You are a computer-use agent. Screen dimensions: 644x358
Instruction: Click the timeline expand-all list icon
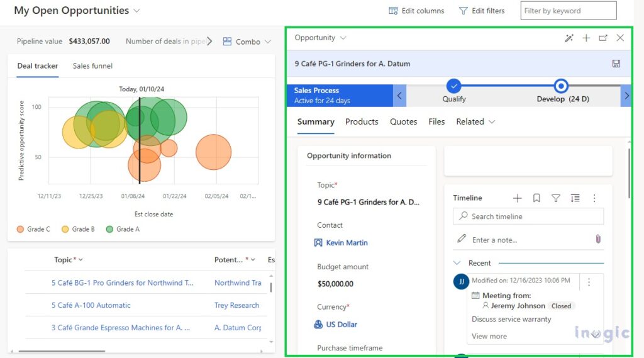tap(575, 198)
